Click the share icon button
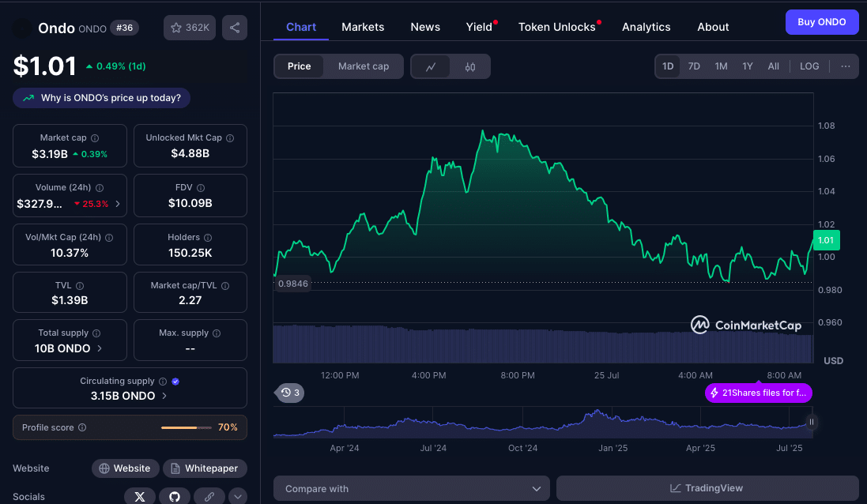The height and width of the screenshot is (504, 867). tap(235, 28)
